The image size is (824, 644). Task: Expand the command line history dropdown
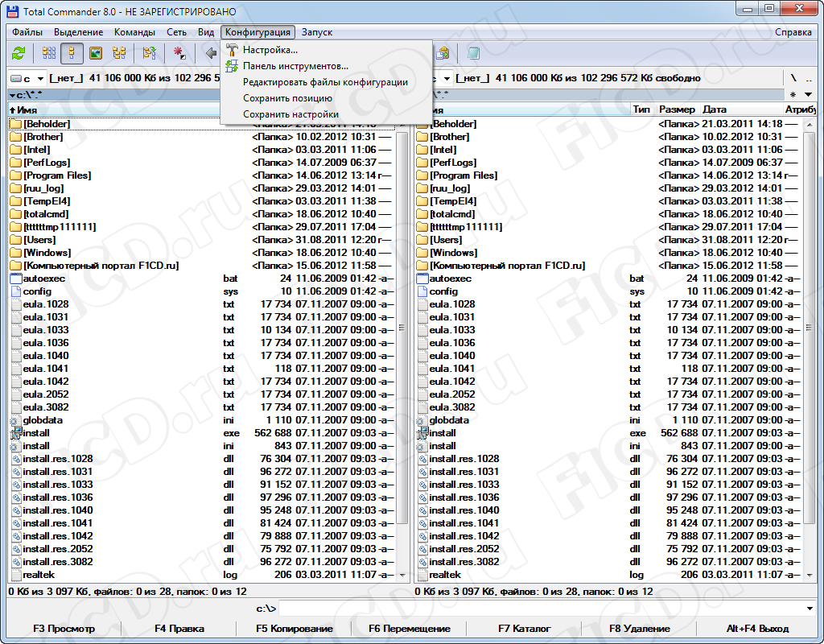pos(810,609)
